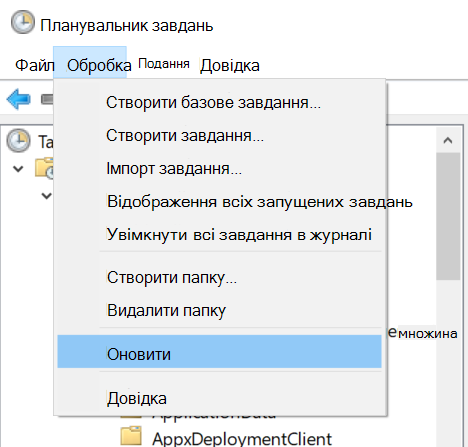Screen dimensions: 468x447
Task: Select Створити папку... entry
Action: (x=219, y=277)
